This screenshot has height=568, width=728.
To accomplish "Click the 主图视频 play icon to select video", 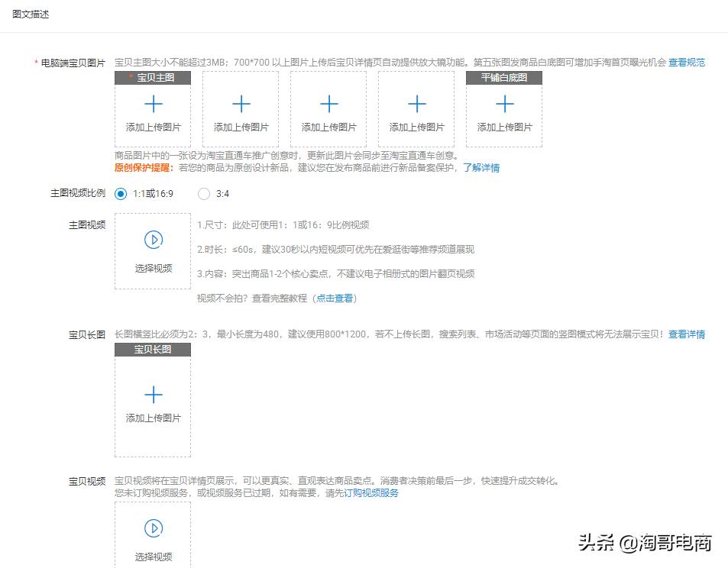I will [152, 239].
